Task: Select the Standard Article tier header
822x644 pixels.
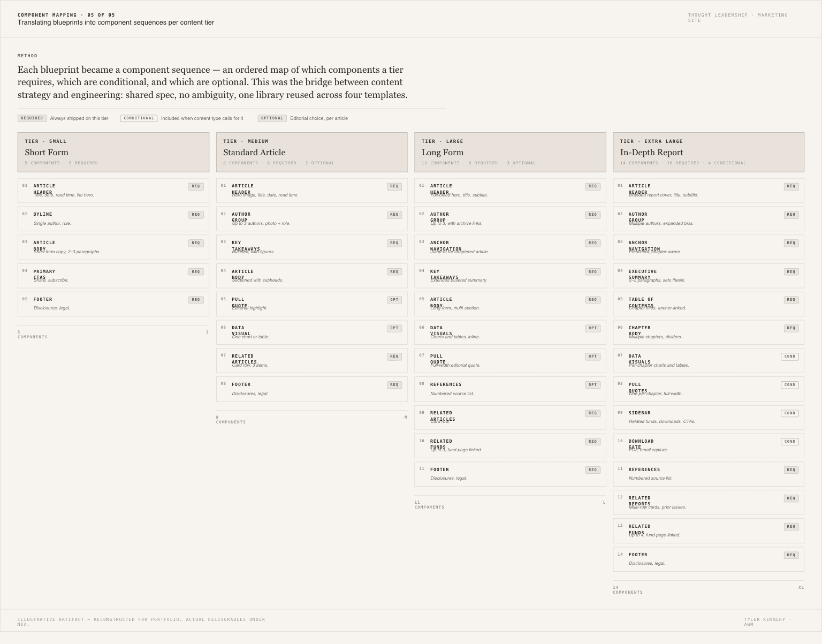Action: 311,152
